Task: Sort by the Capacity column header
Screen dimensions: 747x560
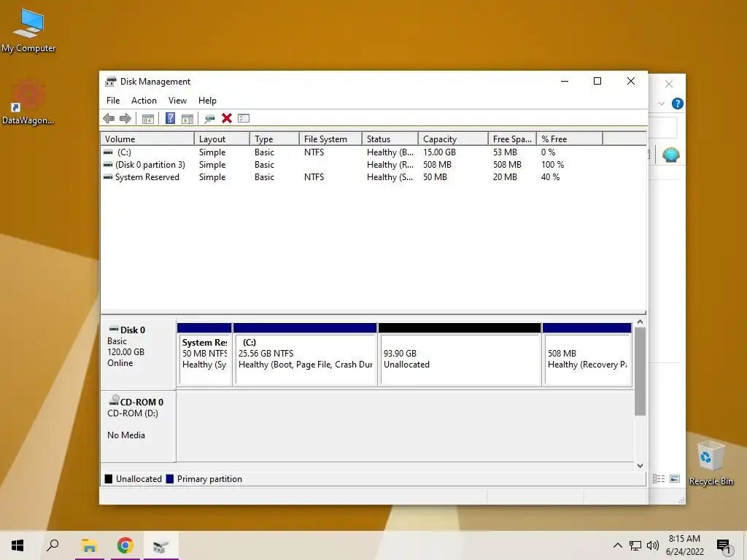Action: coord(453,139)
